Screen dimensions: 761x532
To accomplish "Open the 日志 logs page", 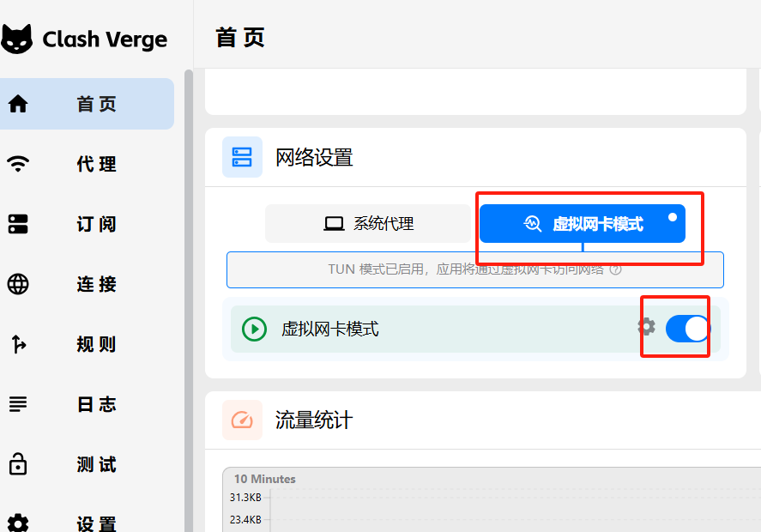I will click(x=87, y=404).
